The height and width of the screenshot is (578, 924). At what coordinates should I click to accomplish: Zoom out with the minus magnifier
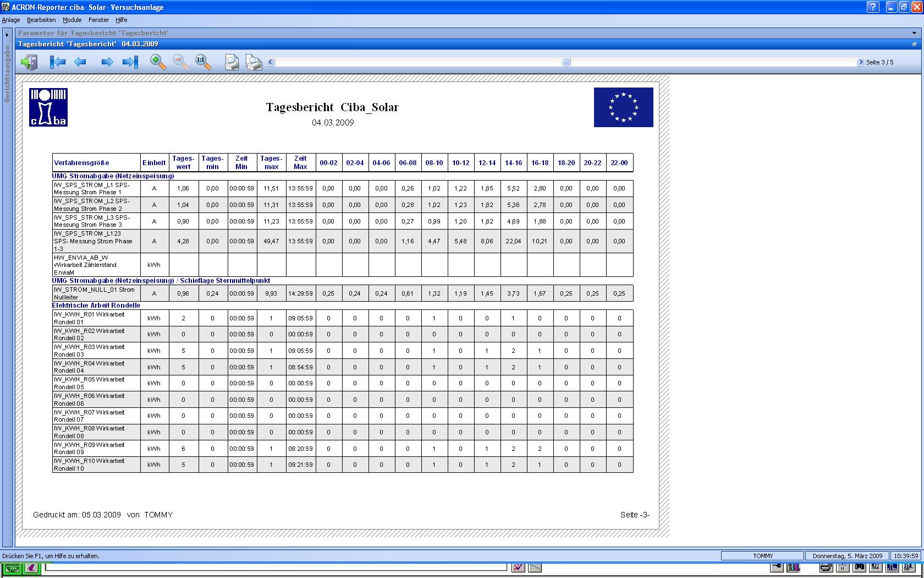point(181,62)
